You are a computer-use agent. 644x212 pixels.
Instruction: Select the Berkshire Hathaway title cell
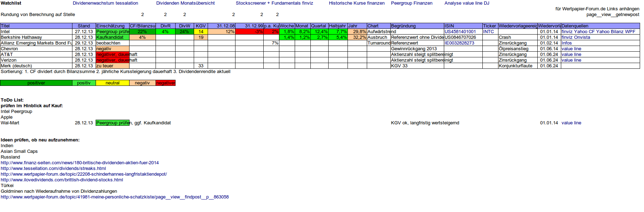pos(36,37)
